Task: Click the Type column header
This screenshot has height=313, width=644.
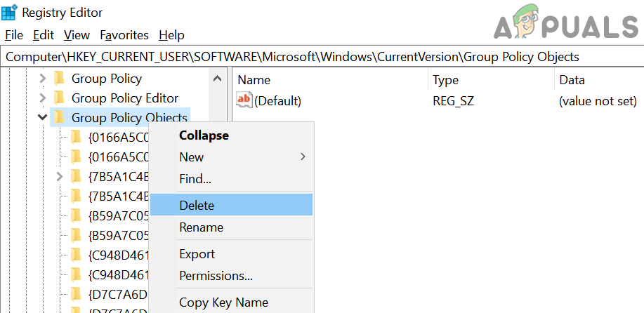Action: (x=446, y=80)
